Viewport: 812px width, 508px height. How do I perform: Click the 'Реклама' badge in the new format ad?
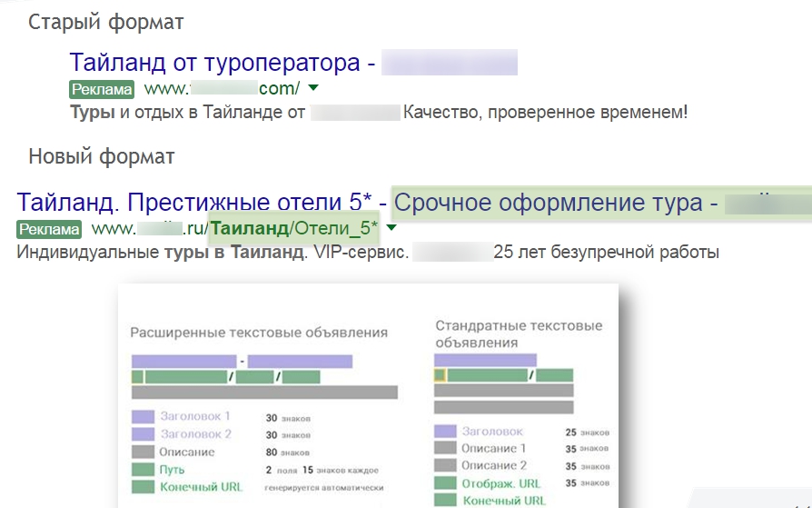(49, 228)
